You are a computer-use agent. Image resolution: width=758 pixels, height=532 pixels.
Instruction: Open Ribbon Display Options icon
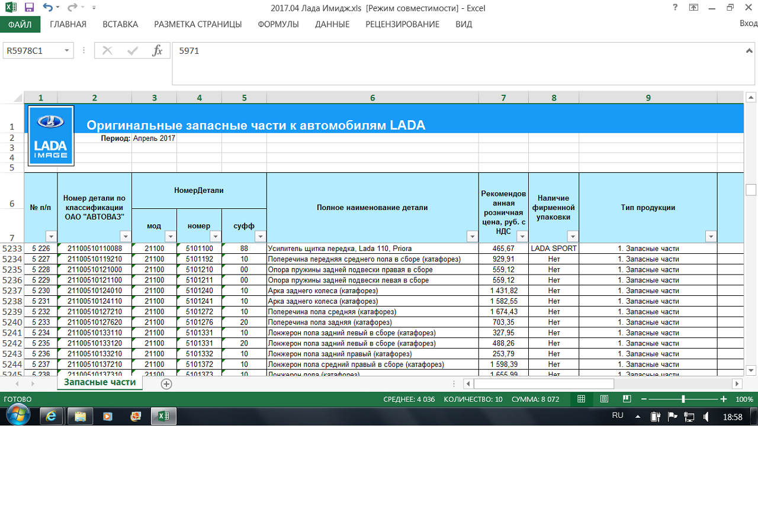[x=694, y=8]
